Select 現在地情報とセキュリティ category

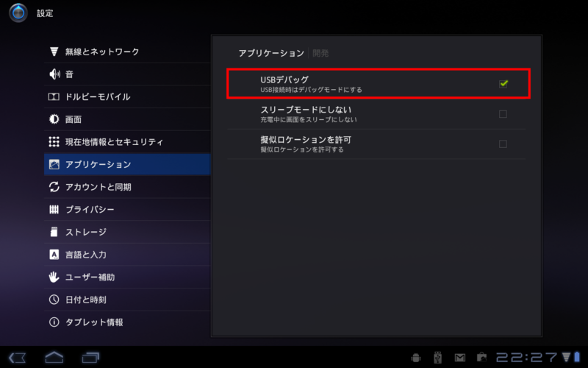tap(127, 141)
